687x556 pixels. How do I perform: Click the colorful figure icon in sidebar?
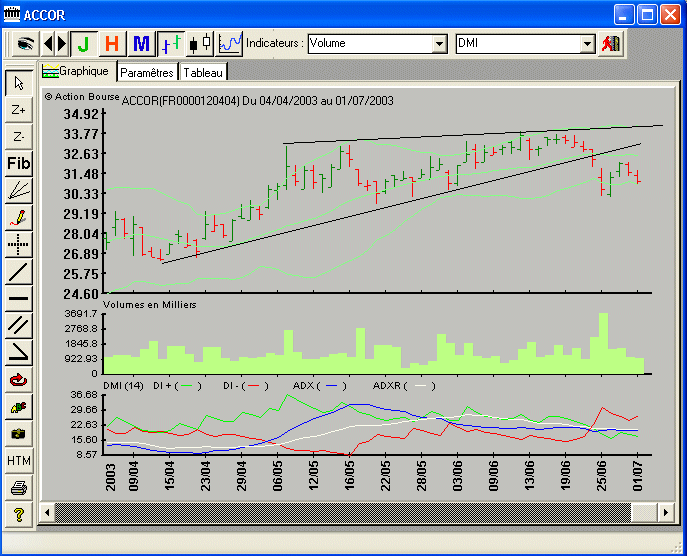[18, 407]
